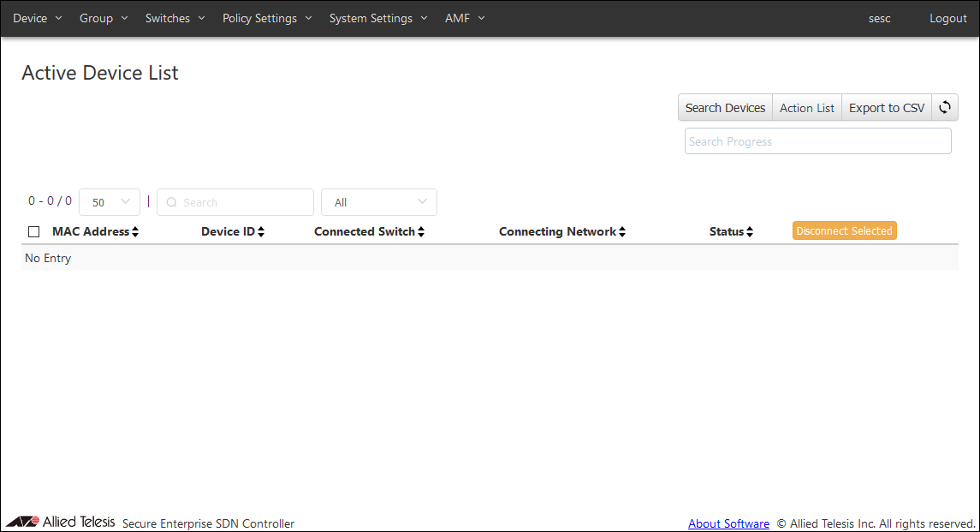Sort by Device ID column arrows
This screenshot has width=980, height=532.
261,232
